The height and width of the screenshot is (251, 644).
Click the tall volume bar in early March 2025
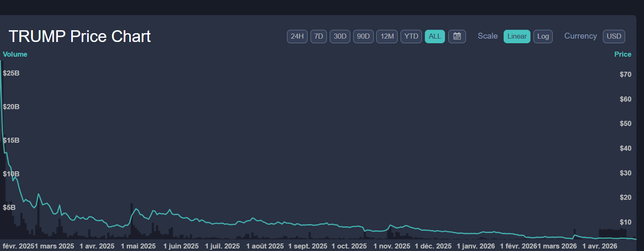pos(38,216)
